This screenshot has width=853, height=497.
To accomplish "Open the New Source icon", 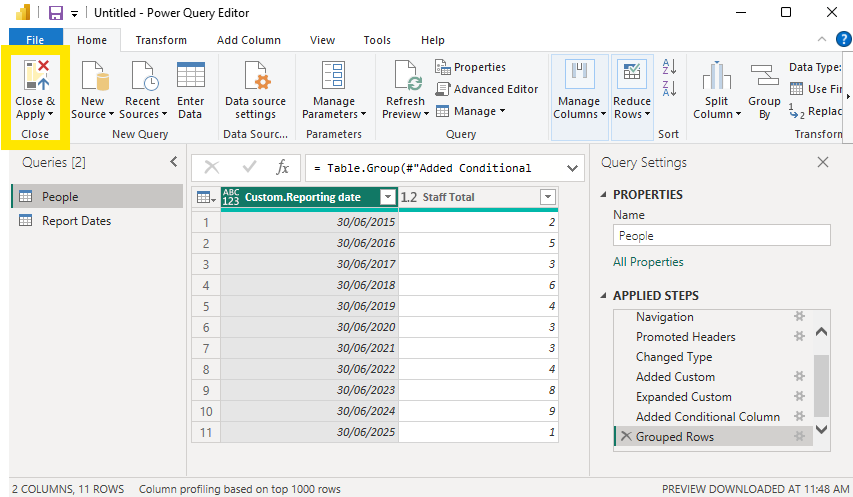I will click(95, 74).
